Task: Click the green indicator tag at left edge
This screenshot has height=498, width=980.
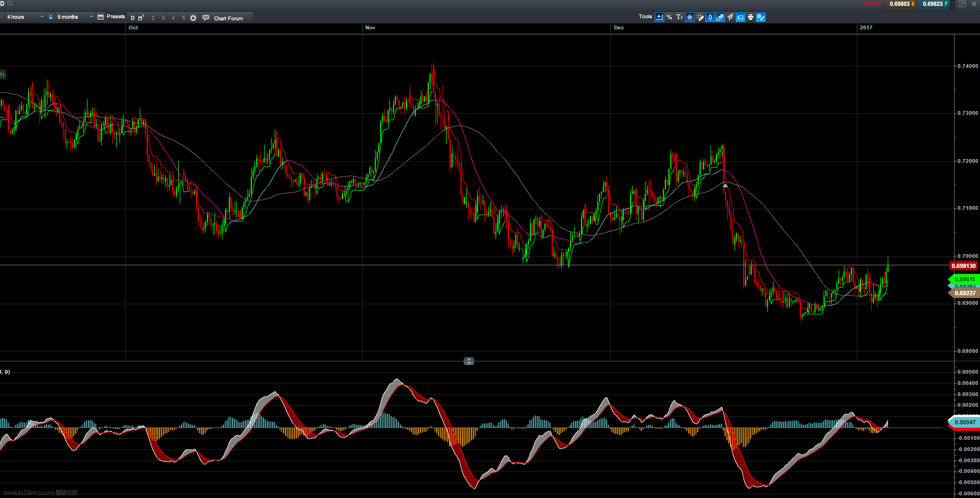Action: click(x=2, y=75)
